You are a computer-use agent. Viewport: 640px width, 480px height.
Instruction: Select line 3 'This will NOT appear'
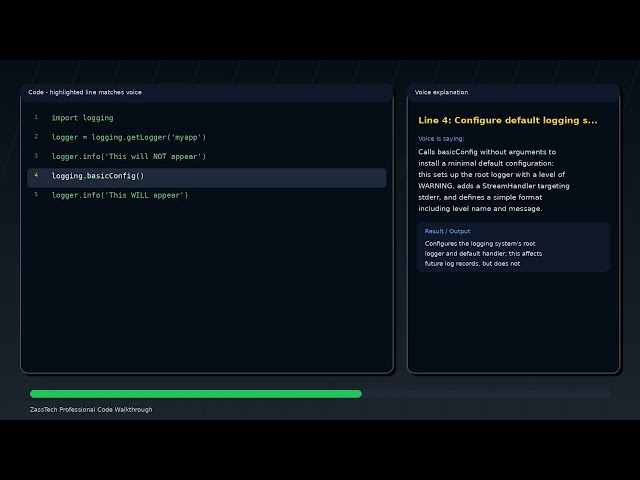point(129,156)
